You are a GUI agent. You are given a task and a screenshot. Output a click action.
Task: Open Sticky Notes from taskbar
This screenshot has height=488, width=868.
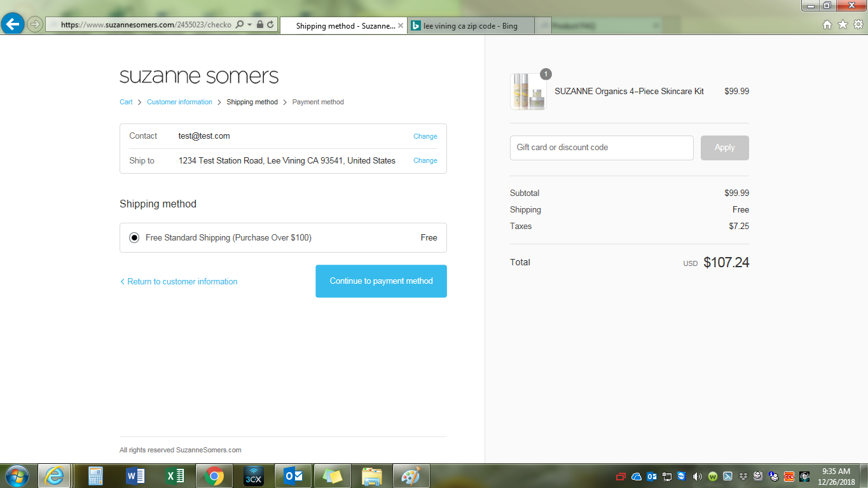[333, 476]
